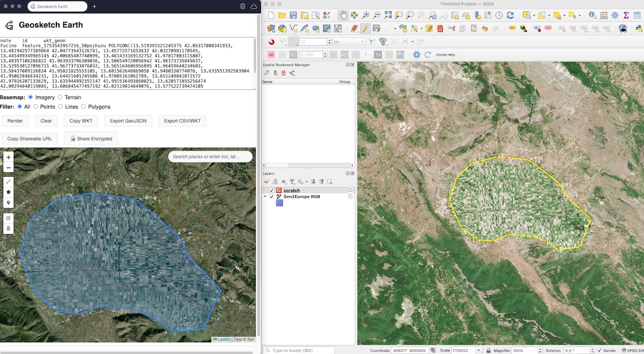
Task: Select the Imagery basemap radio button
Action: tap(31, 97)
